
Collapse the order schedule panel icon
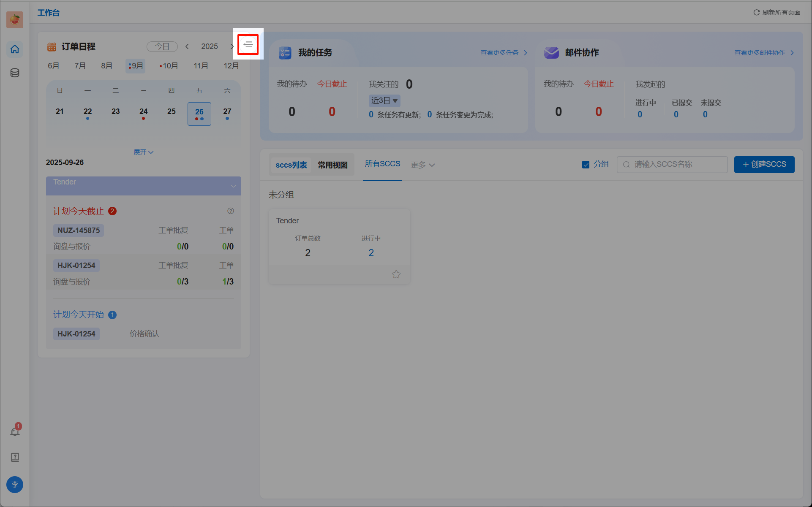[x=248, y=44]
